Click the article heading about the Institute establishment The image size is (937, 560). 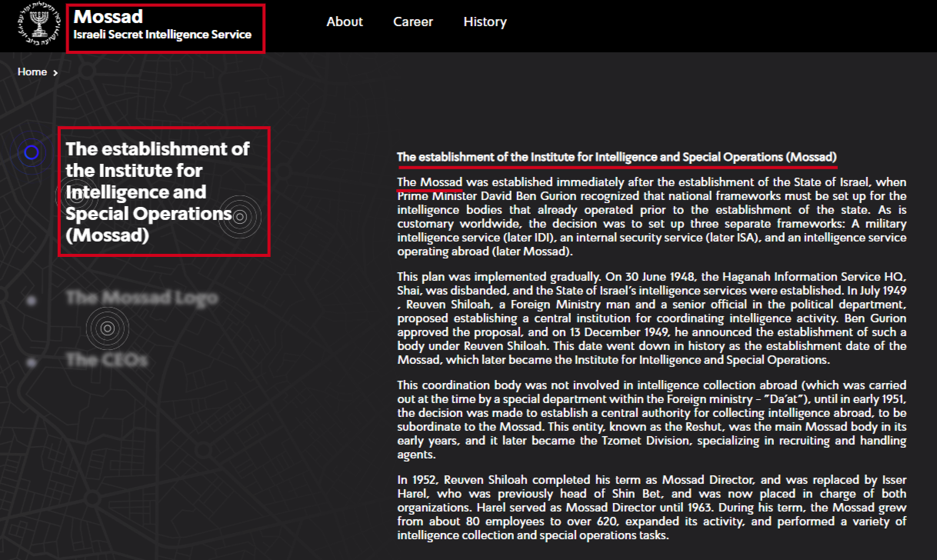point(617,157)
